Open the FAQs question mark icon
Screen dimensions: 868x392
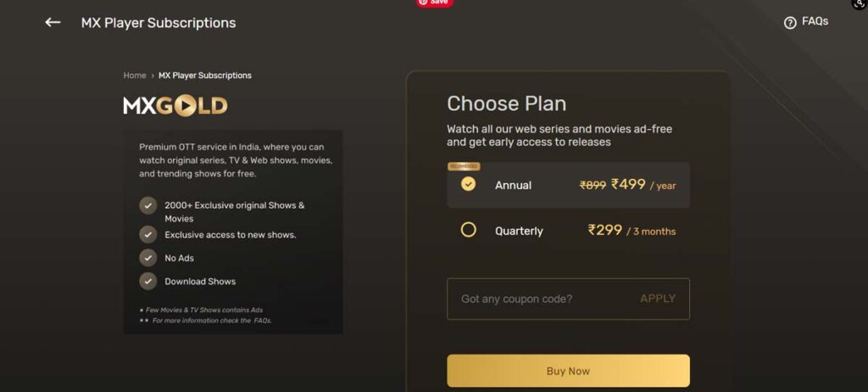point(790,23)
